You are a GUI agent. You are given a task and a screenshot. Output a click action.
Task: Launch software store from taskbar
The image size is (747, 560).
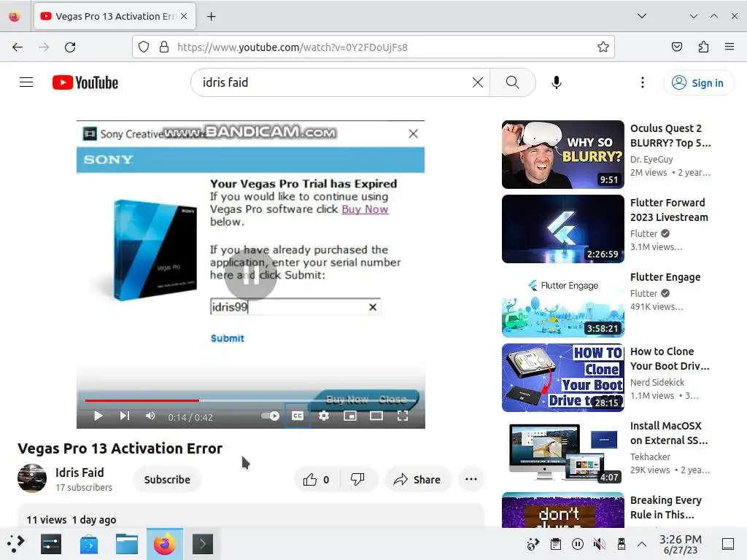click(x=88, y=544)
